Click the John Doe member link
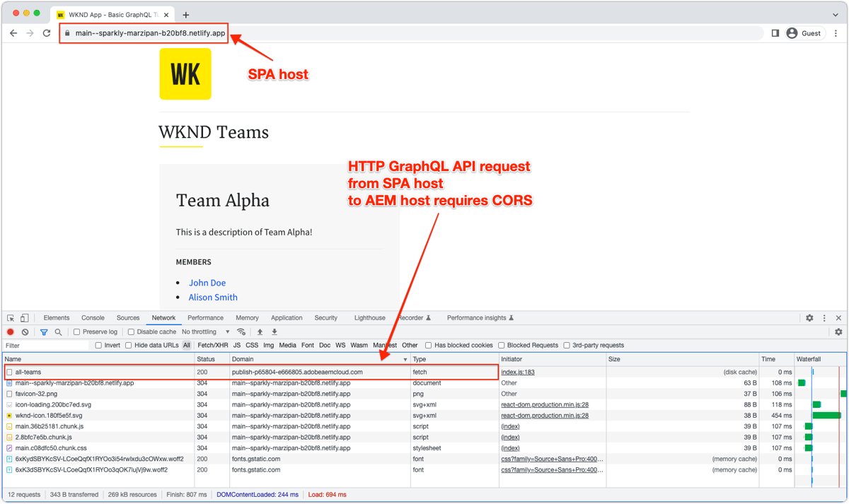Image resolution: width=849 pixels, height=504 pixels. pos(207,282)
